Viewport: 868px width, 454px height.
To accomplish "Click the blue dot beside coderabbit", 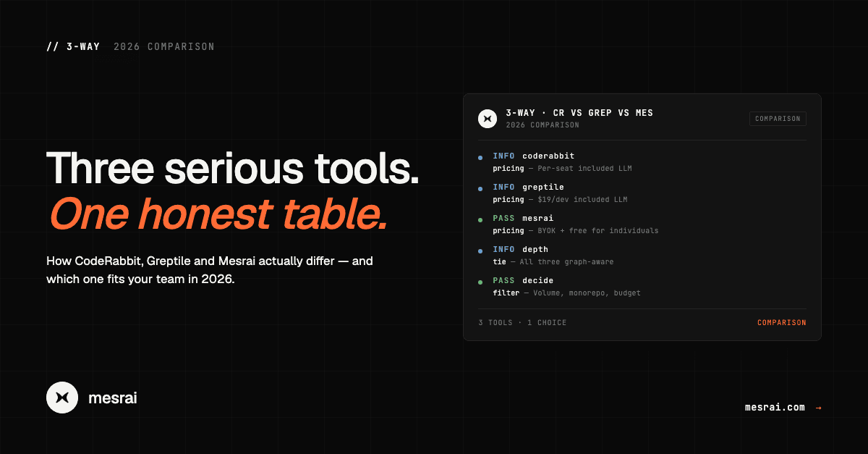I will point(480,157).
